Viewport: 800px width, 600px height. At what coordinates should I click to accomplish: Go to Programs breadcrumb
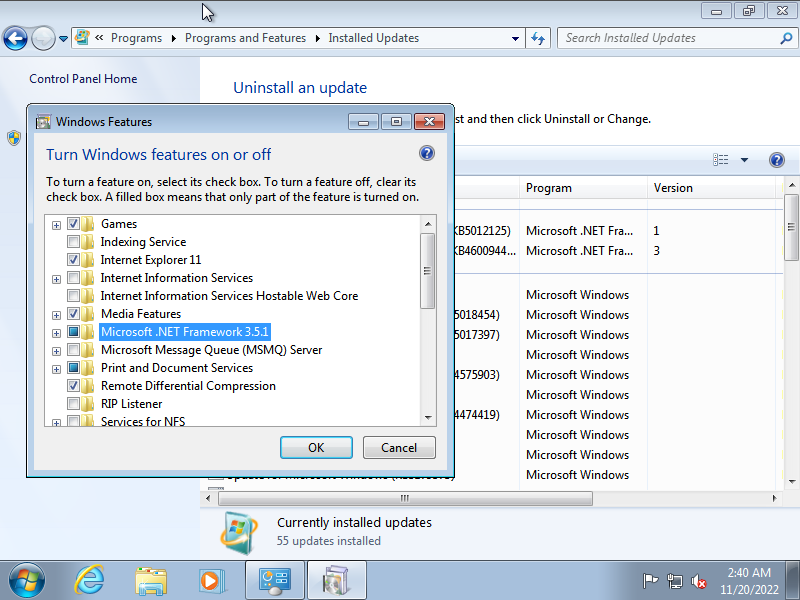click(x=136, y=38)
